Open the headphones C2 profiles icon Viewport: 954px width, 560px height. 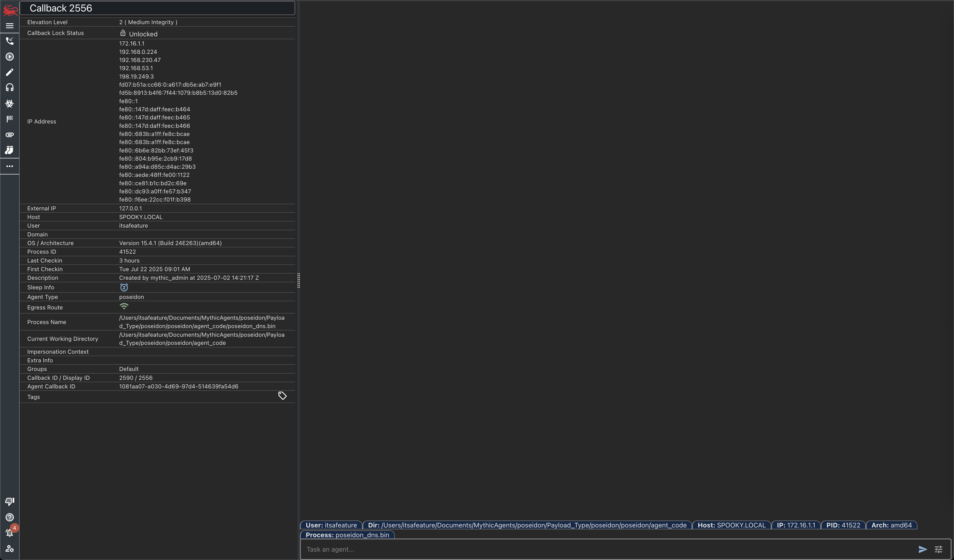pos(10,87)
